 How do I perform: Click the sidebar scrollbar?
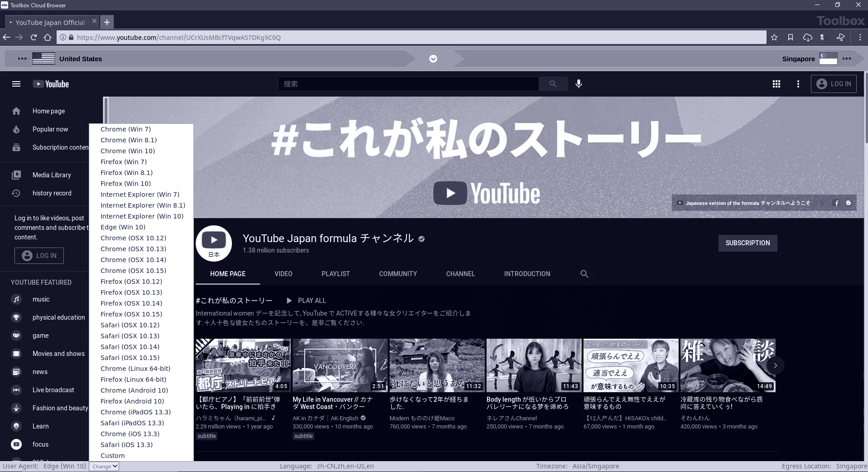pos(106,111)
